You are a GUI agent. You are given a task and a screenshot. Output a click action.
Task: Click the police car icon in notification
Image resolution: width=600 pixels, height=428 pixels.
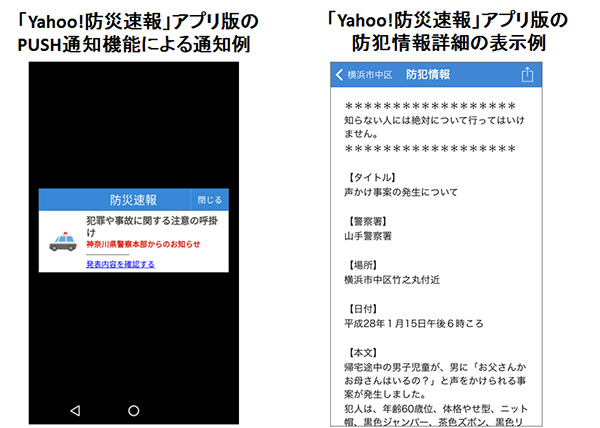(x=63, y=240)
